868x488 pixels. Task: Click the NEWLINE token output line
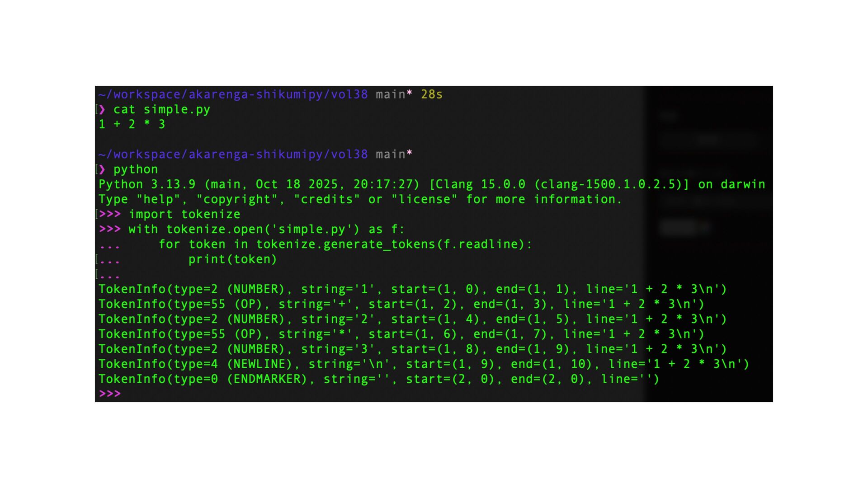(x=424, y=364)
